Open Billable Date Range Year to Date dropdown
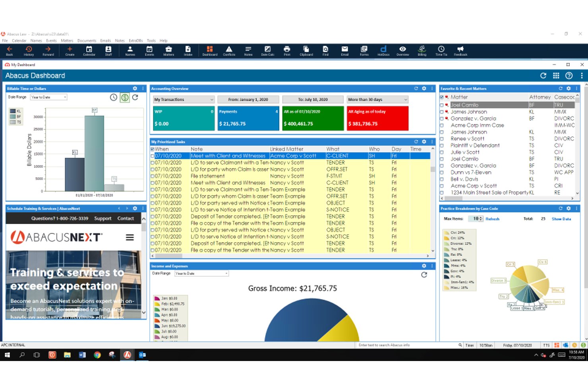Image resolution: width=588 pixels, height=392 pixels. tap(48, 97)
